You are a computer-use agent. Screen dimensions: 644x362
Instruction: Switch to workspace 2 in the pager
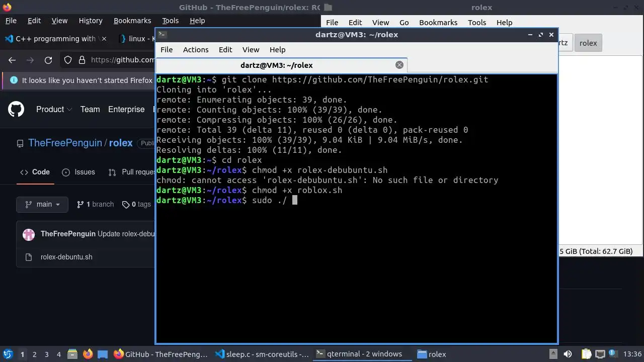click(x=35, y=354)
